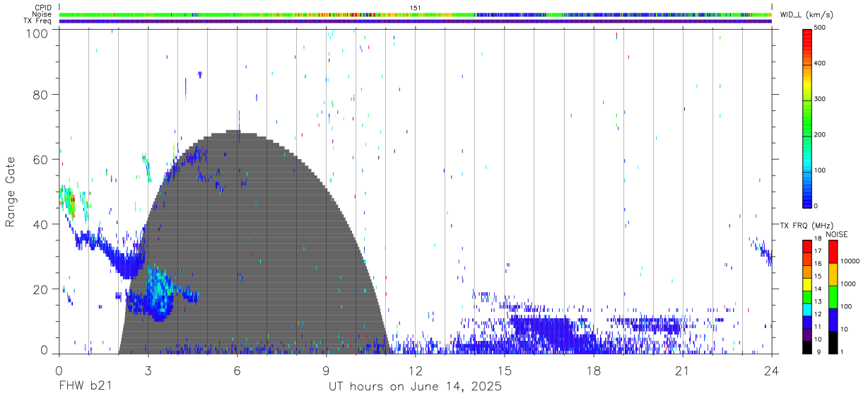This screenshot has height=401, width=868.
Task: Click the Noise row label
Action: pyautogui.click(x=42, y=14)
